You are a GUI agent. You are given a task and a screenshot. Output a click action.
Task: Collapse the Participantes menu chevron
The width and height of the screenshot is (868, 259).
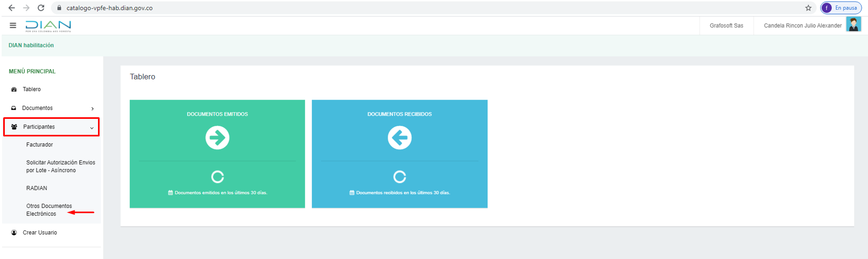92,128
